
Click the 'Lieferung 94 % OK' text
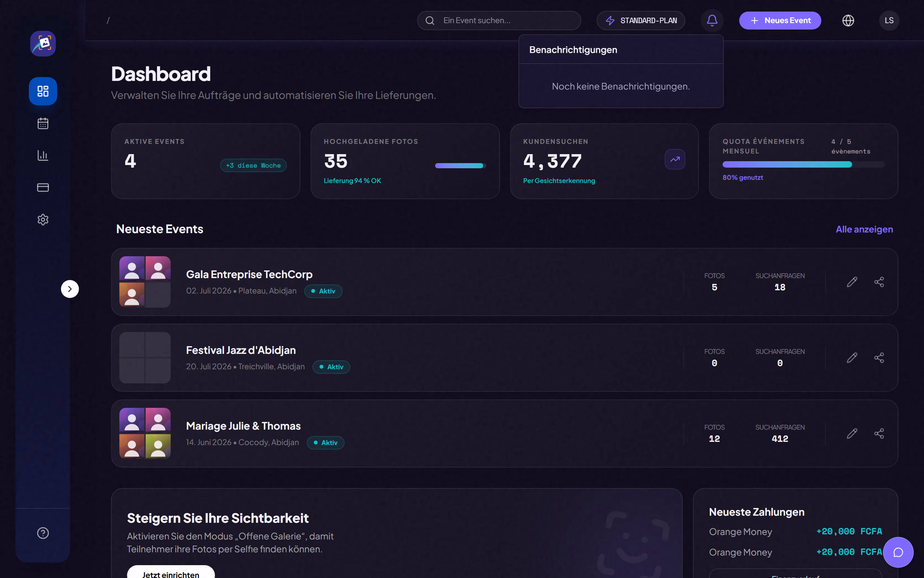(352, 181)
